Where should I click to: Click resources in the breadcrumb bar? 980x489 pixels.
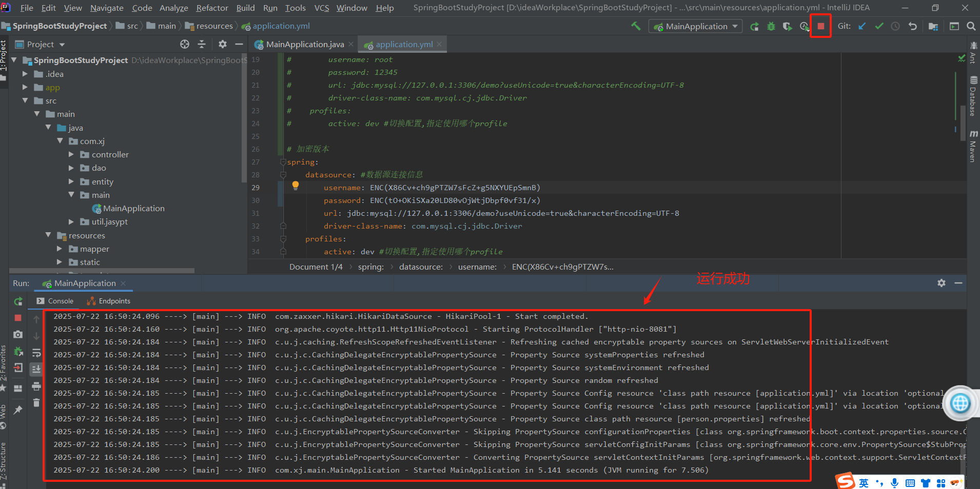click(x=214, y=26)
